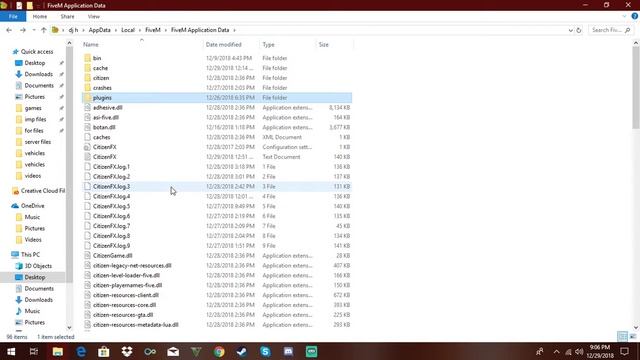Click the navigation pane scroll down arrow

coord(69,327)
